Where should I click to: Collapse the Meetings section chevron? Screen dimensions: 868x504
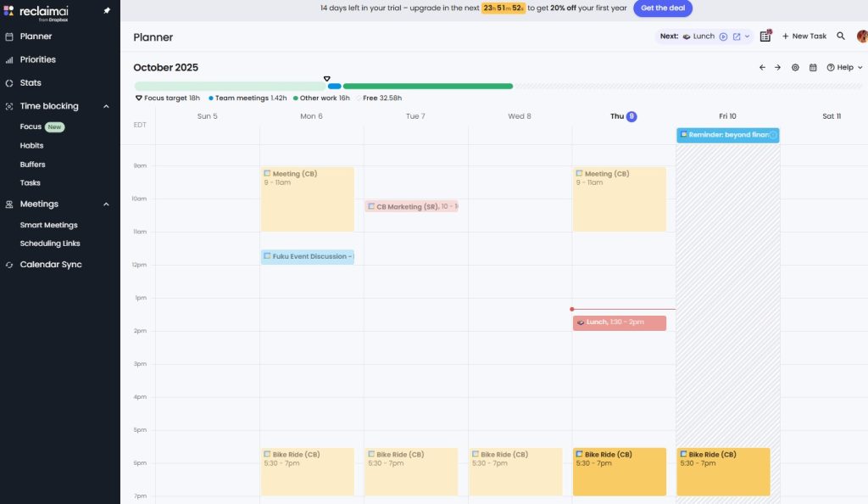point(106,204)
